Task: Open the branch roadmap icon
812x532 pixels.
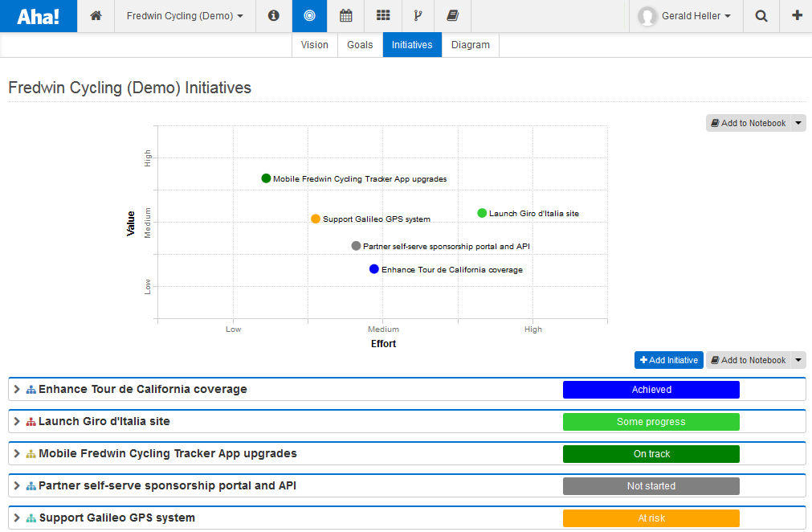Action: point(418,16)
